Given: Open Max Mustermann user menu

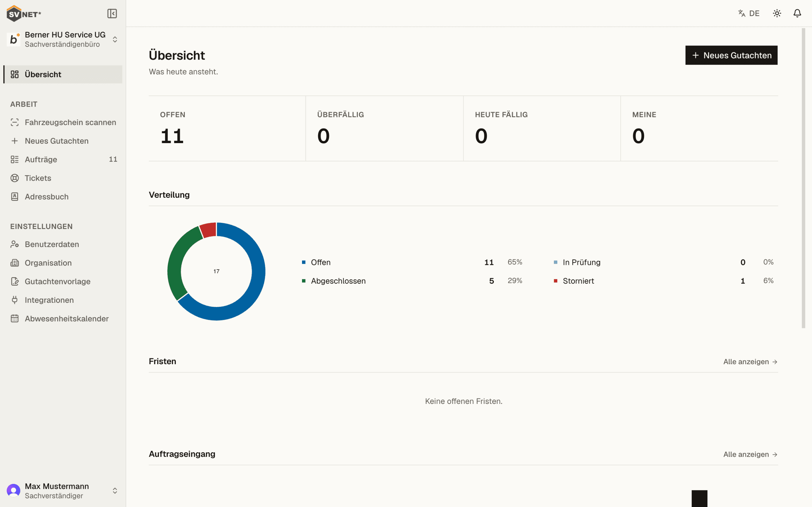Looking at the screenshot, I should 63,491.
